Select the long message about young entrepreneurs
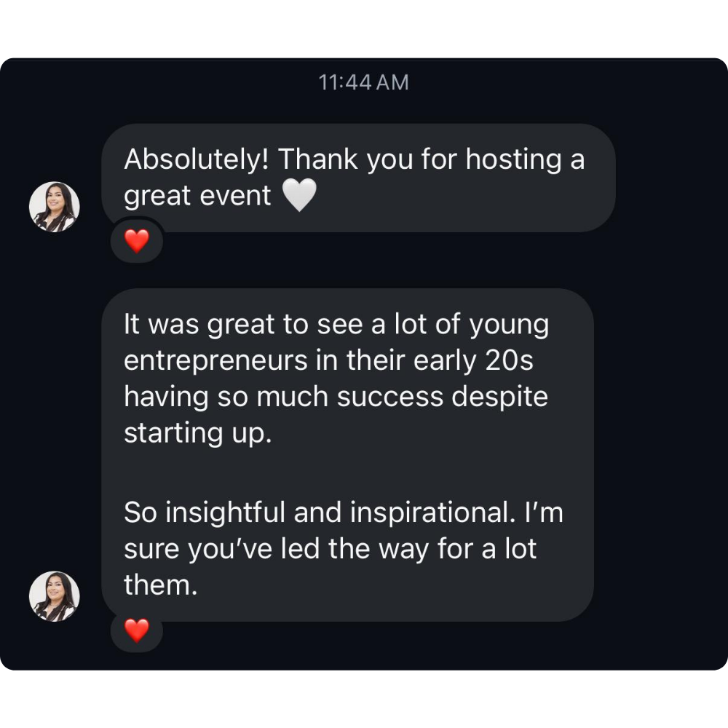The width and height of the screenshot is (728, 728). coord(349,451)
